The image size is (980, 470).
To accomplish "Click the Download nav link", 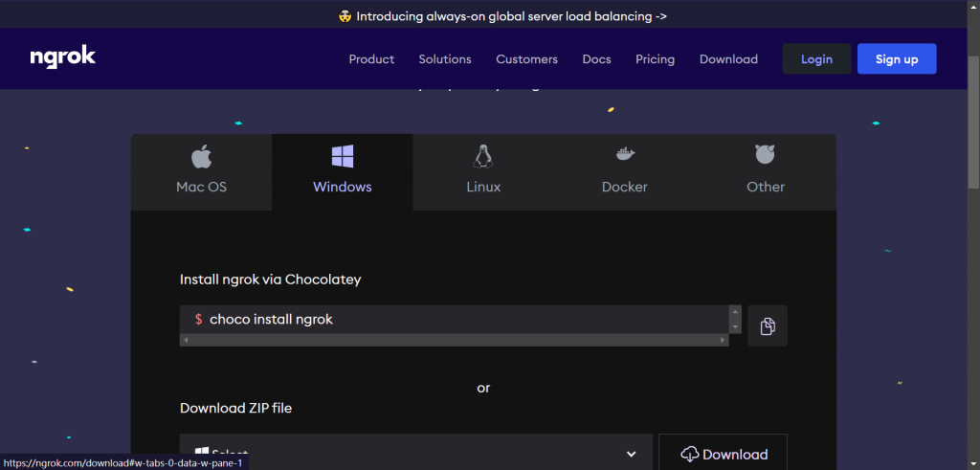I will click(728, 59).
